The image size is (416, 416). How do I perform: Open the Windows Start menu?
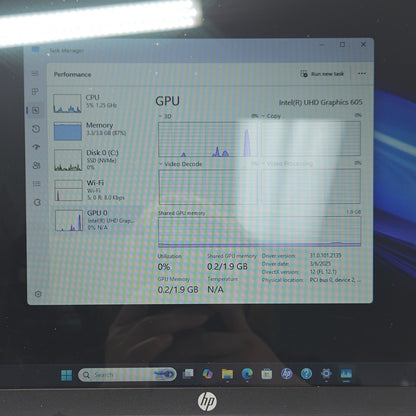67,375
